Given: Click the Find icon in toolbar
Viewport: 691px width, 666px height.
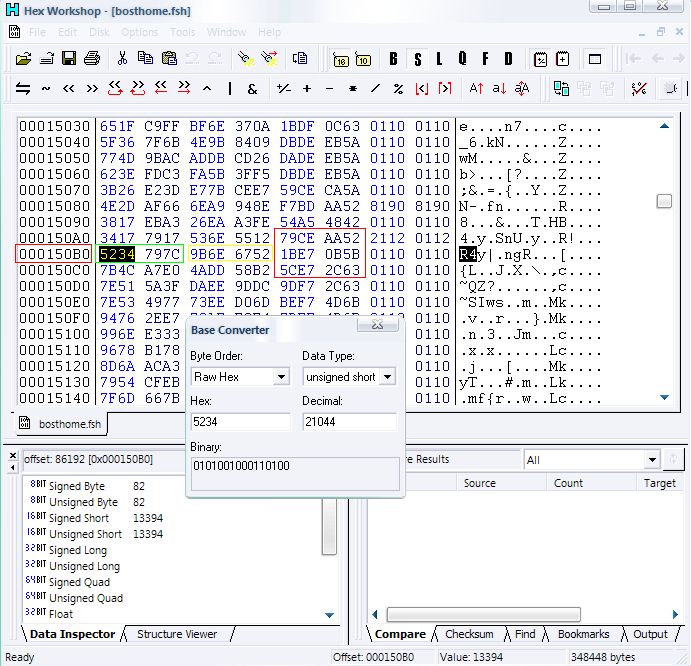Looking at the screenshot, I should [x=246, y=59].
